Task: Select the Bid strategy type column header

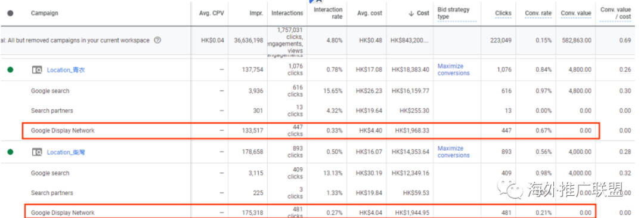Action: (453, 13)
